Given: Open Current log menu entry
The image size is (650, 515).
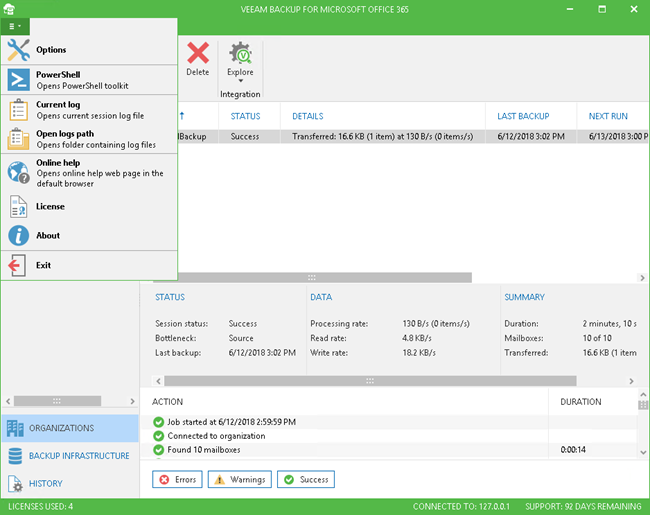Looking at the screenshot, I should (x=89, y=110).
